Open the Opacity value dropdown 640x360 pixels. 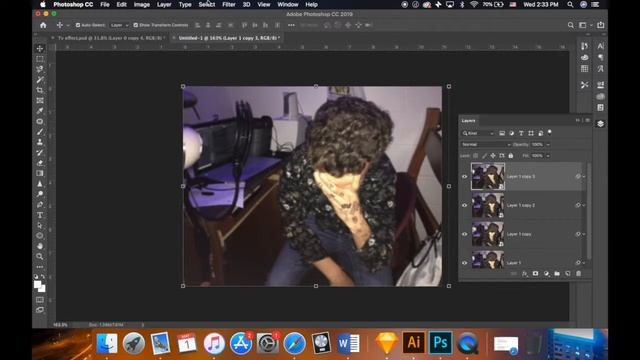(548, 144)
